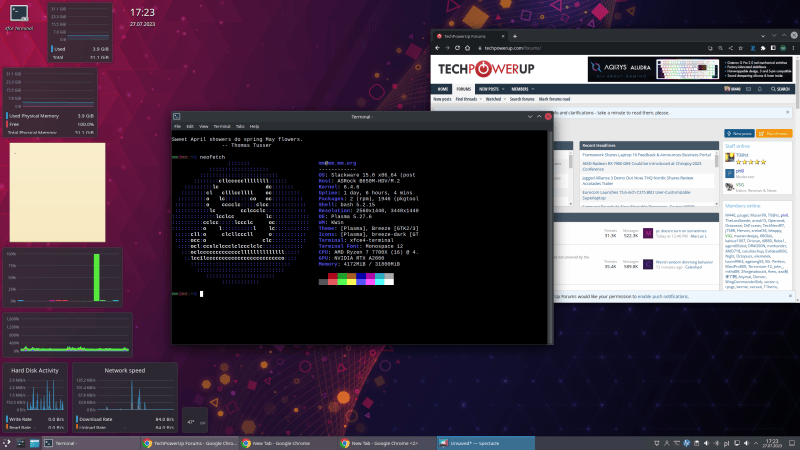Open Chrome's tab search chevron
The image size is (800, 450).
tap(763, 36)
